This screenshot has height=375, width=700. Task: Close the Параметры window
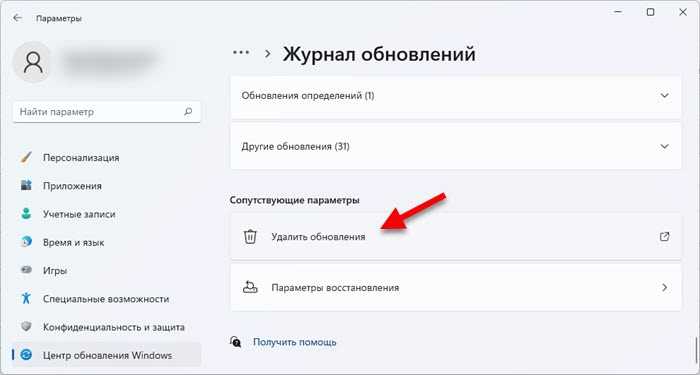coord(683,12)
